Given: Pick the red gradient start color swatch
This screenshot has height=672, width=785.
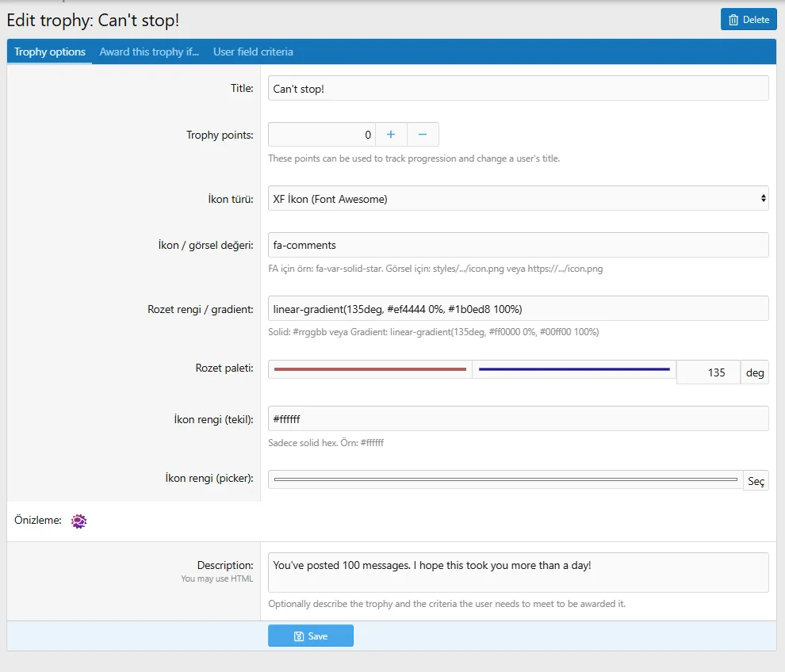Looking at the screenshot, I should (370, 369).
